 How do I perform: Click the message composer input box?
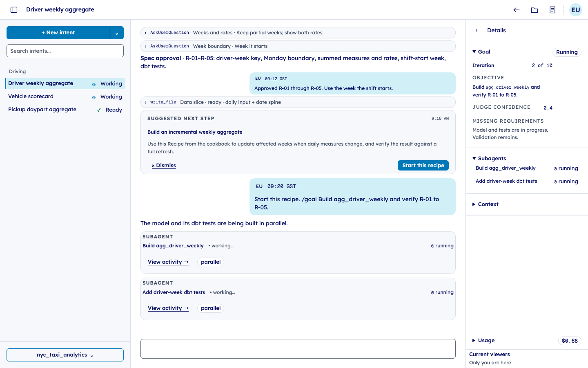click(x=298, y=349)
